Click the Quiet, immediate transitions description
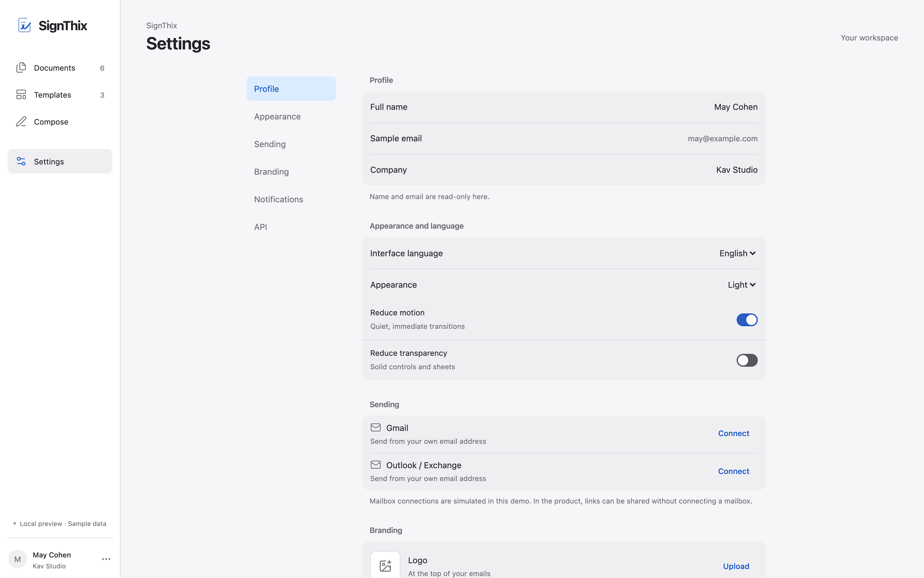The image size is (924, 578). click(x=417, y=326)
